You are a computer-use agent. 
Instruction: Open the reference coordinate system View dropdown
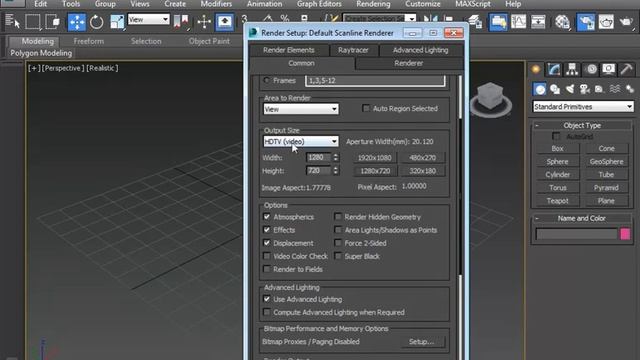(149, 19)
